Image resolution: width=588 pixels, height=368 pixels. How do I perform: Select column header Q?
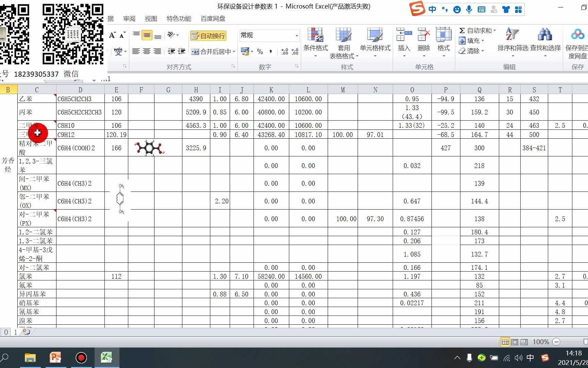click(x=479, y=90)
